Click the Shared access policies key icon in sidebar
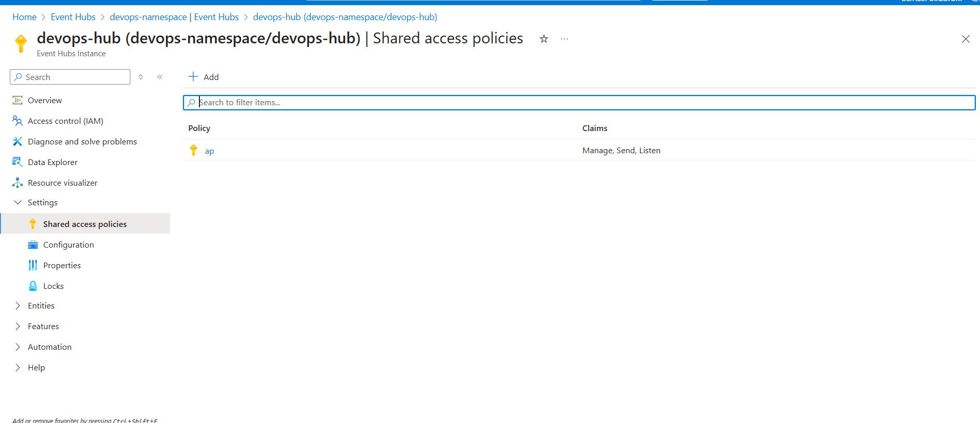This screenshot has height=423, width=980. pos(33,224)
